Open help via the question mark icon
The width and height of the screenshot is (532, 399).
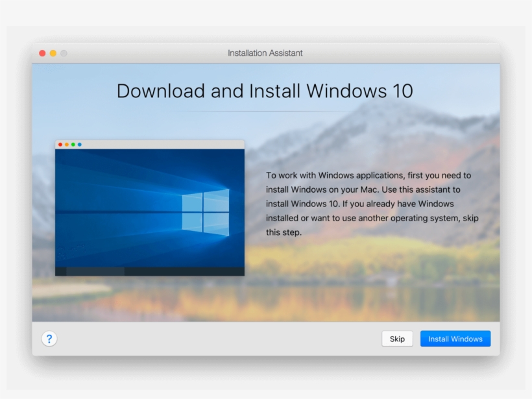coord(49,339)
